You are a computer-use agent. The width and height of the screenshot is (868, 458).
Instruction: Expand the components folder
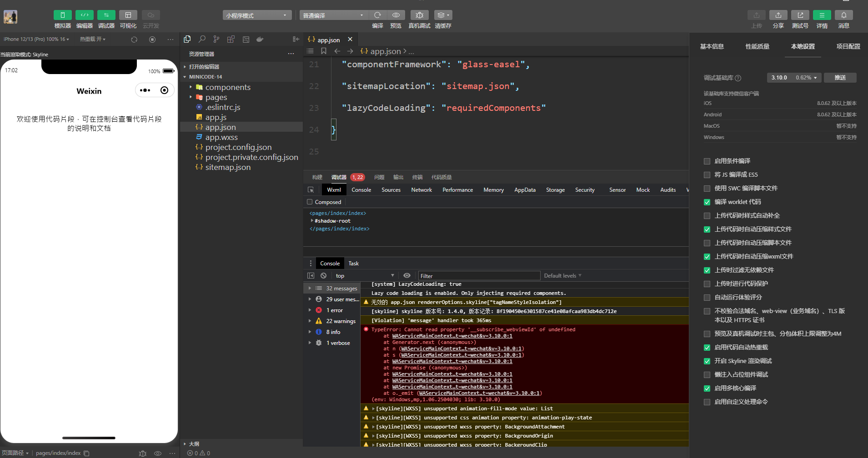[227, 87]
